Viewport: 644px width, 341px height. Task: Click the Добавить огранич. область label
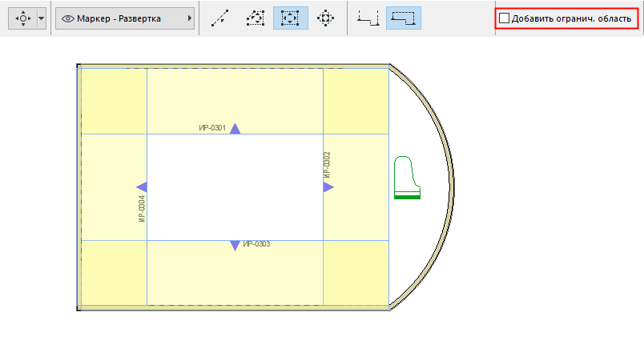(x=571, y=18)
